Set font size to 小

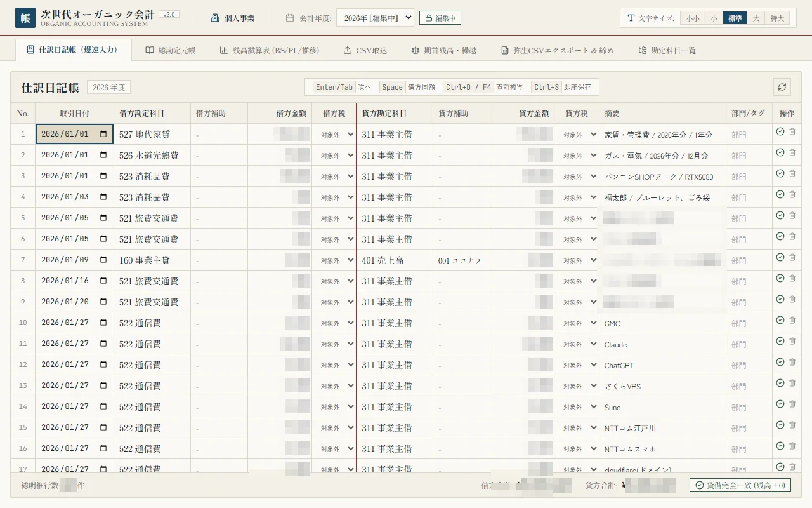714,18
